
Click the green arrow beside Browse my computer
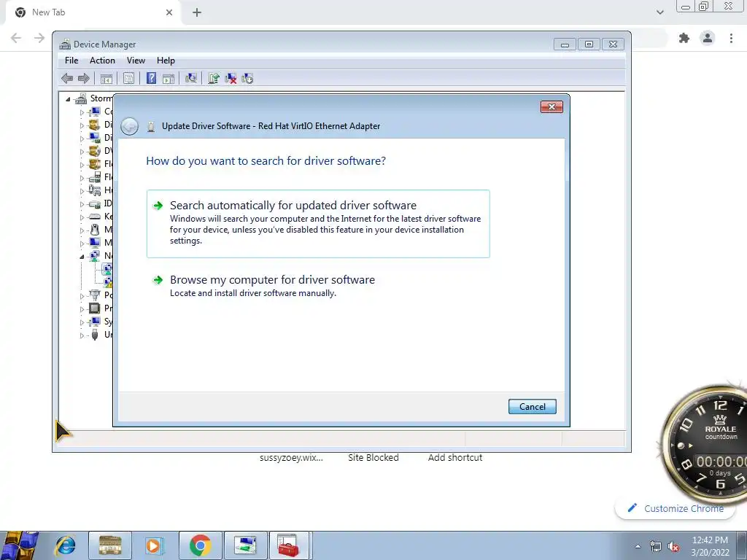pyautogui.click(x=158, y=280)
